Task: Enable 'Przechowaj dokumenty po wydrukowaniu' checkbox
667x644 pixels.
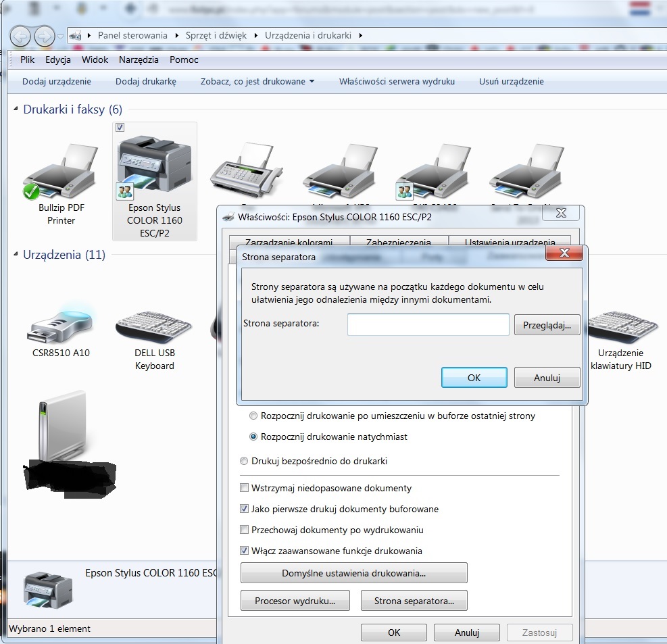Action: pos(244,530)
